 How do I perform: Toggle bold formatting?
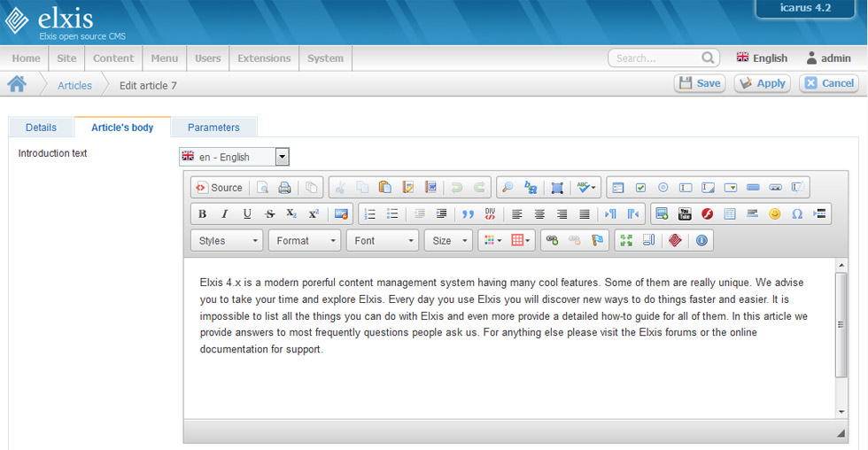tap(202, 214)
